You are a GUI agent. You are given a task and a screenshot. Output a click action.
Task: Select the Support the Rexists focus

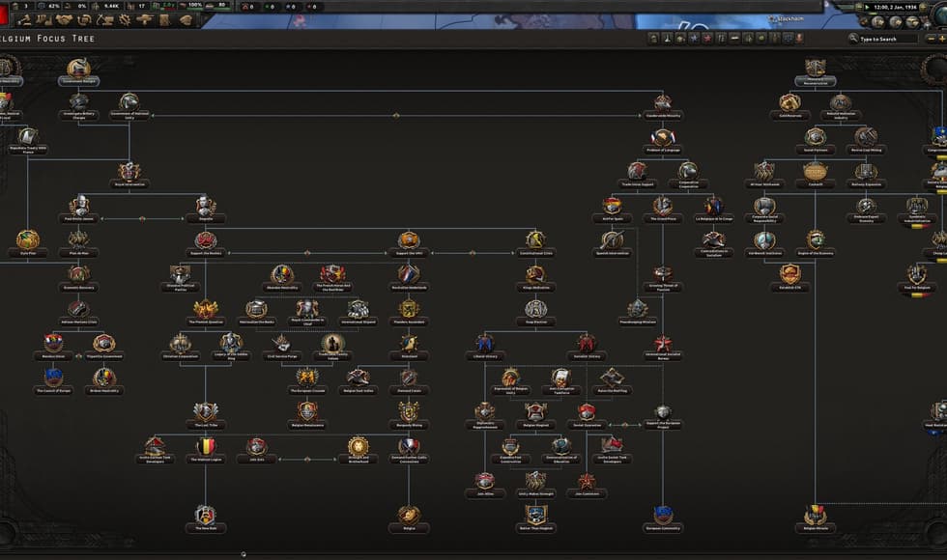click(x=205, y=243)
